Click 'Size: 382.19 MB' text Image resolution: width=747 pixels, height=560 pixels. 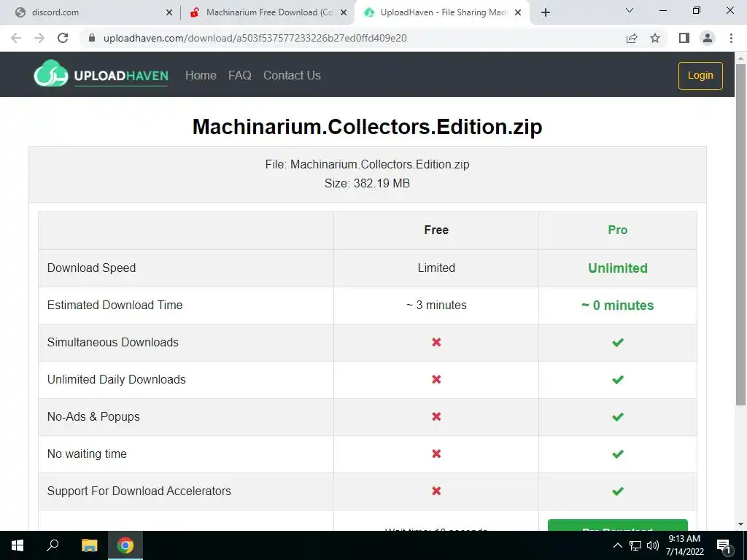368,183
